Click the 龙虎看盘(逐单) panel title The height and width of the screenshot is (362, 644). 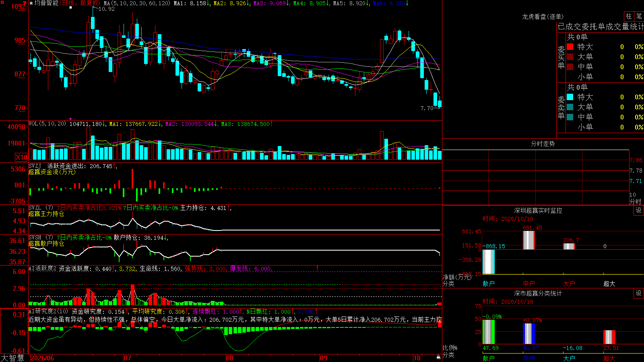click(543, 16)
